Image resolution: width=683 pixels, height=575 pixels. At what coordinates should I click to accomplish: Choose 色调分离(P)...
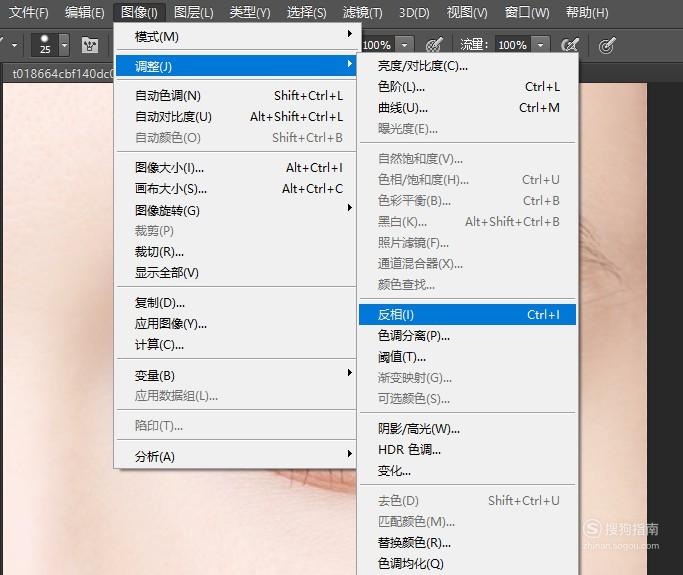[x=467, y=335]
